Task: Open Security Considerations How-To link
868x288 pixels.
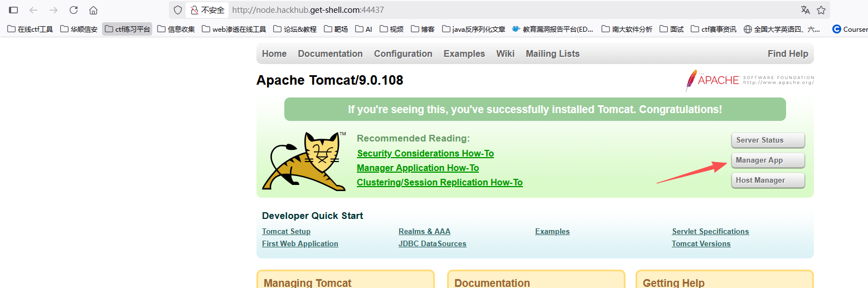Action: click(x=425, y=153)
